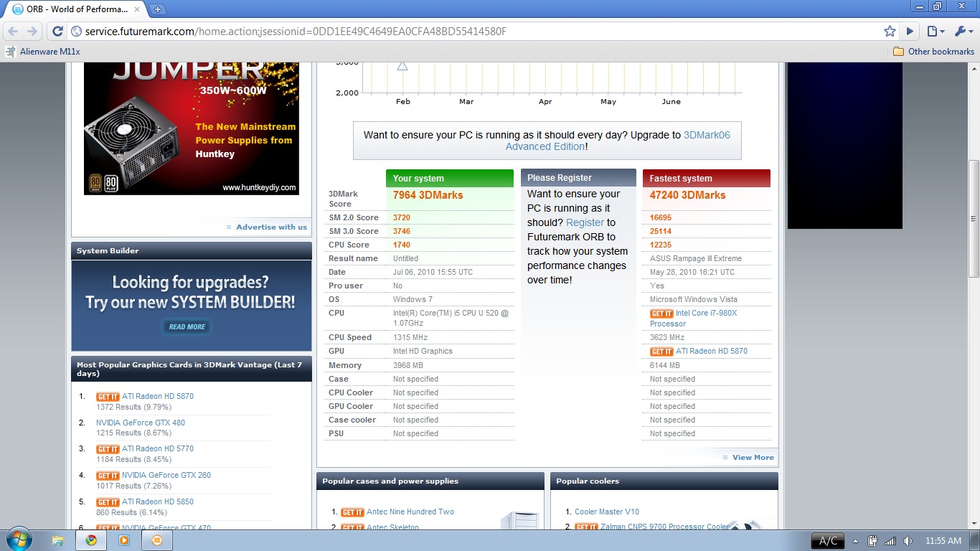980x551 pixels.
Task: Open the NVIDIA GeForce GTX 260 link
Action: pyautogui.click(x=166, y=475)
